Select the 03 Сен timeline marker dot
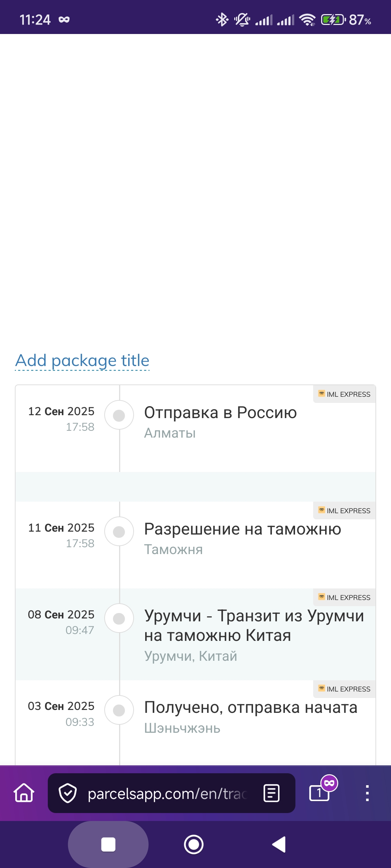Viewport: 391px width, 868px height. [119, 710]
